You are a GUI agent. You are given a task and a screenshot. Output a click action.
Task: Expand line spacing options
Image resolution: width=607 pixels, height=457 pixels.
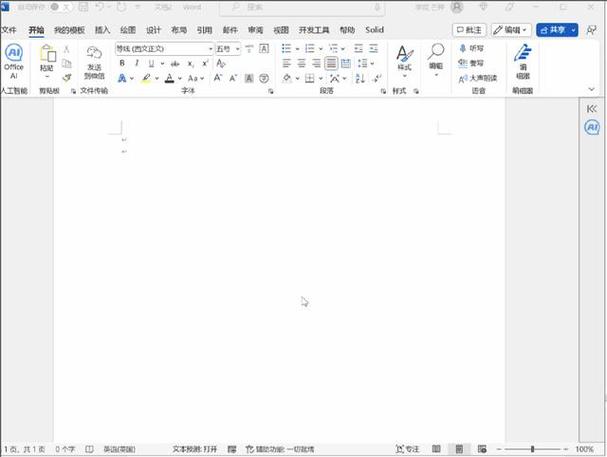coord(372,63)
